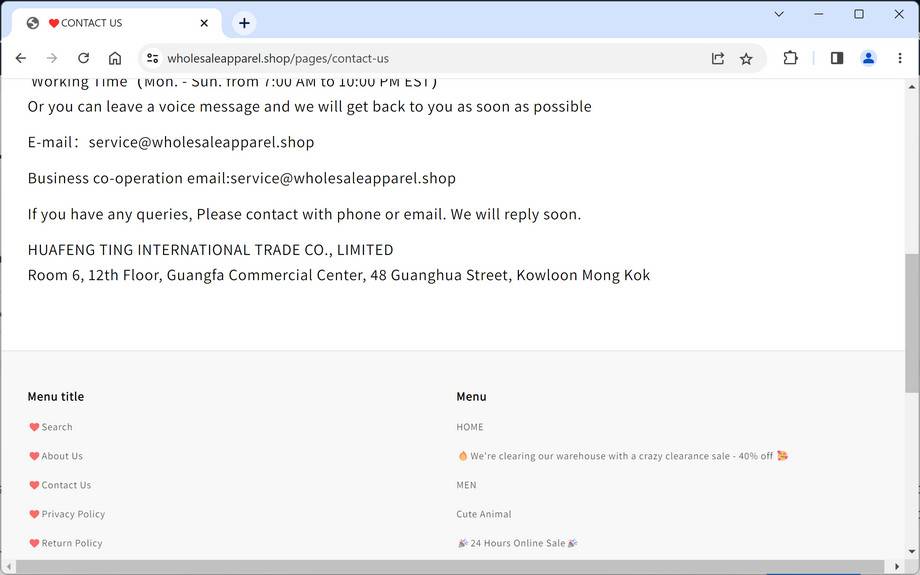Image resolution: width=920 pixels, height=575 pixels.
Task: Open the extensions puzzle icon
Action: [x=790, y=58]
